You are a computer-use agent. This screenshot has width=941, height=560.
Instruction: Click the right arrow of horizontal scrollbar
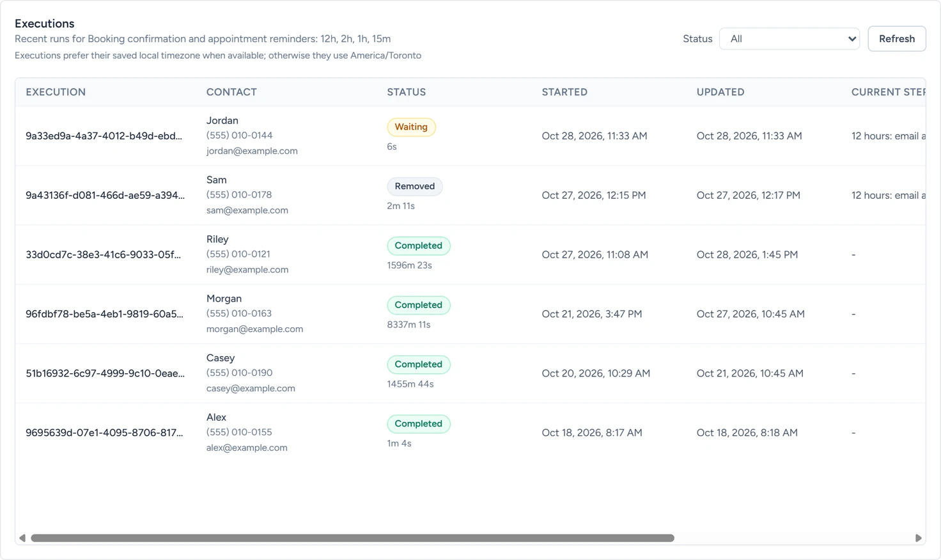[919, 538]
